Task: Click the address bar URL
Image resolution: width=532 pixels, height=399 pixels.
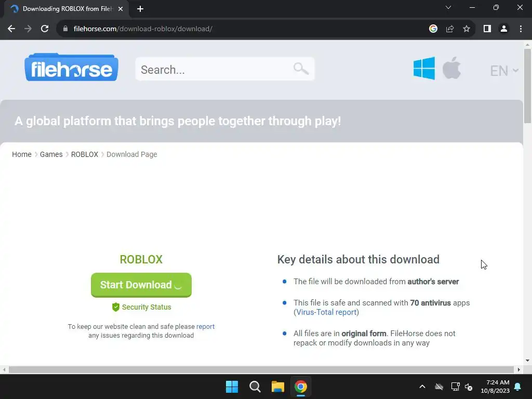Action: click(143, 29)
